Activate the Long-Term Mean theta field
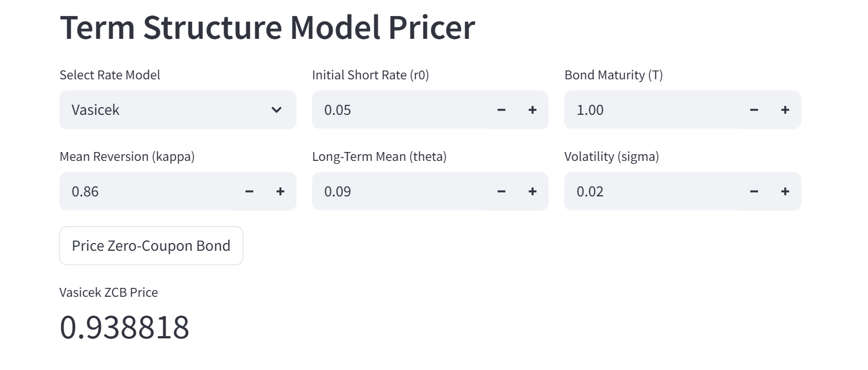Viewport: 868px width, 370px height. point(399,191)
